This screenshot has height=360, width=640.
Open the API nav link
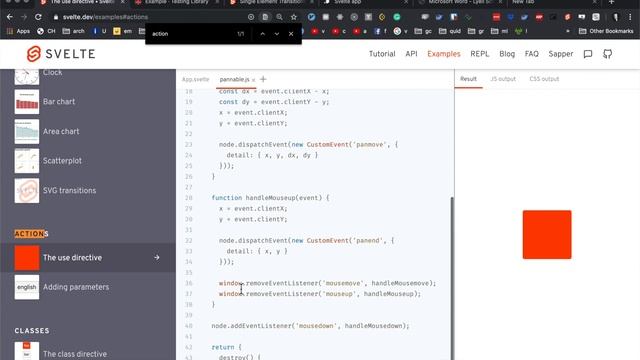pos(411,54)
